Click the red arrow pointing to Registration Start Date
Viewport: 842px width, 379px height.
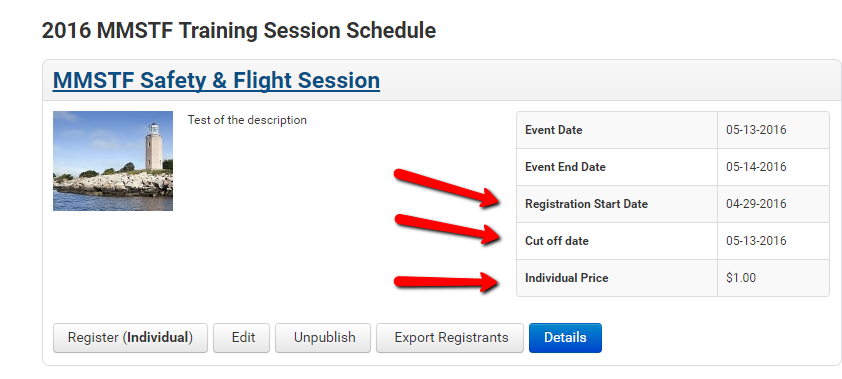pyautogui.click(x=448, y=187)
